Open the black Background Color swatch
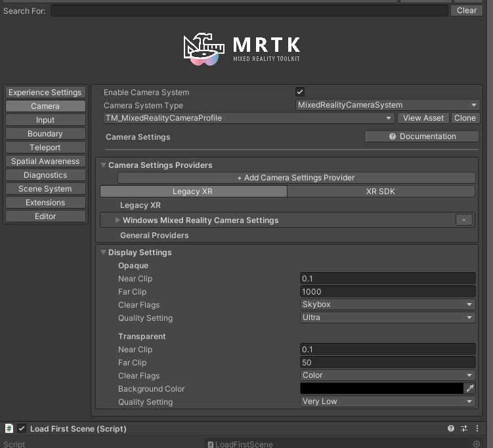This screenshot has width=493, height=448. [x=381, y=388]
